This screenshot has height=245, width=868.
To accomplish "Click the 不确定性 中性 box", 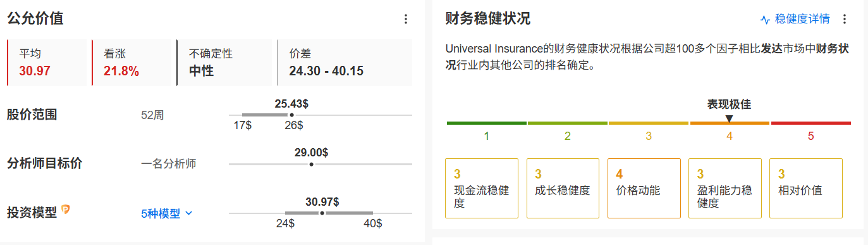I will coord(224,63).
